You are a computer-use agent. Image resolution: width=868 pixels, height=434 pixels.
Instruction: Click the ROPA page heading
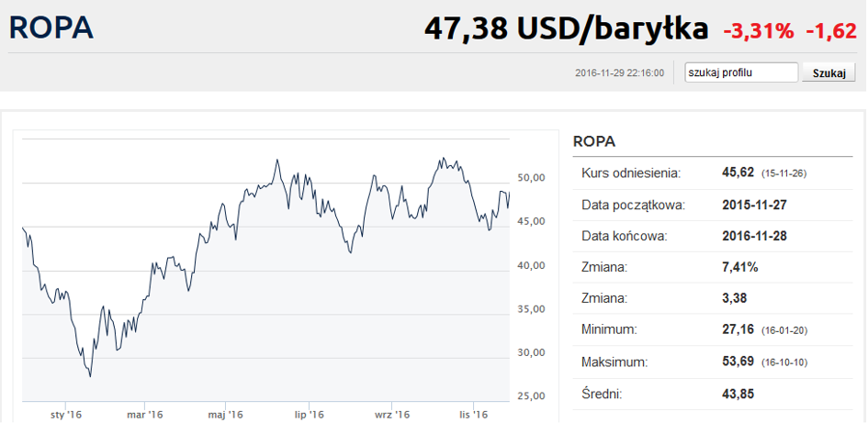click(x=51, y=28)
